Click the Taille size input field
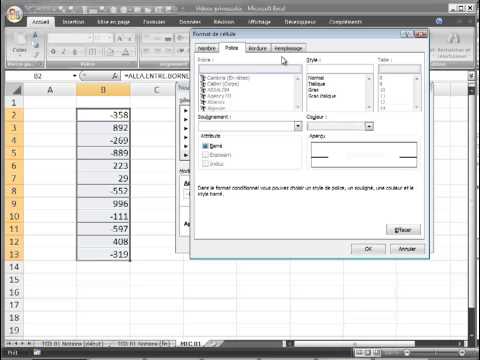The width and height of the screenshot is (480, 360). click(x=399, y=69)
